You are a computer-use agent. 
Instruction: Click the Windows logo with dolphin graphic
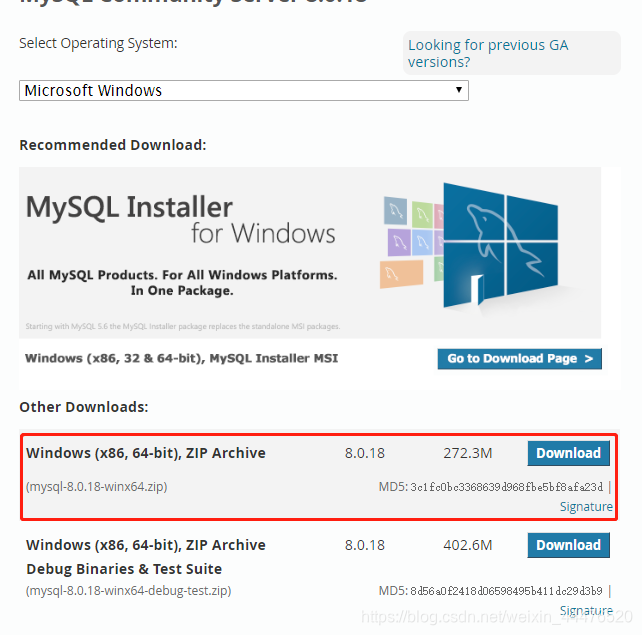(x=500, y=245)
